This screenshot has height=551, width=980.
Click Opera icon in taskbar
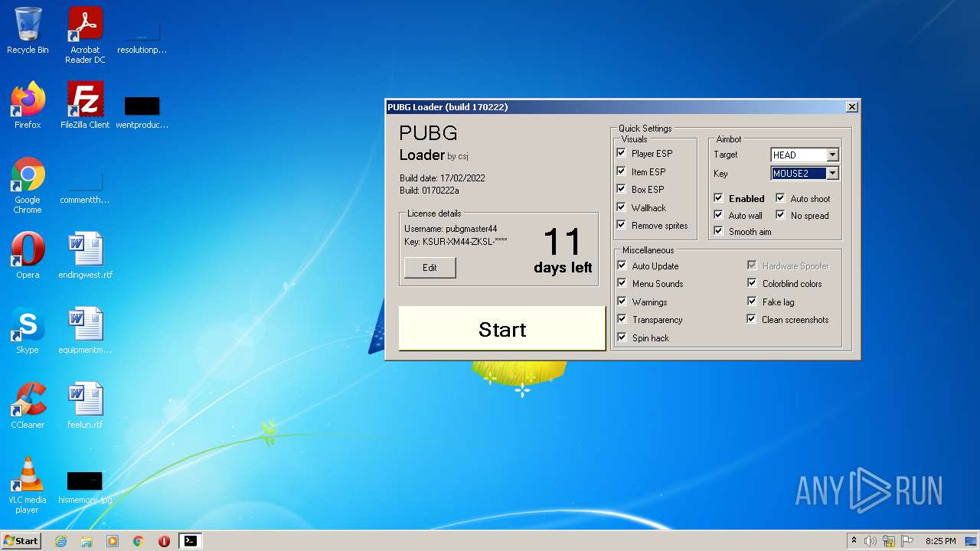coord(164,541)
